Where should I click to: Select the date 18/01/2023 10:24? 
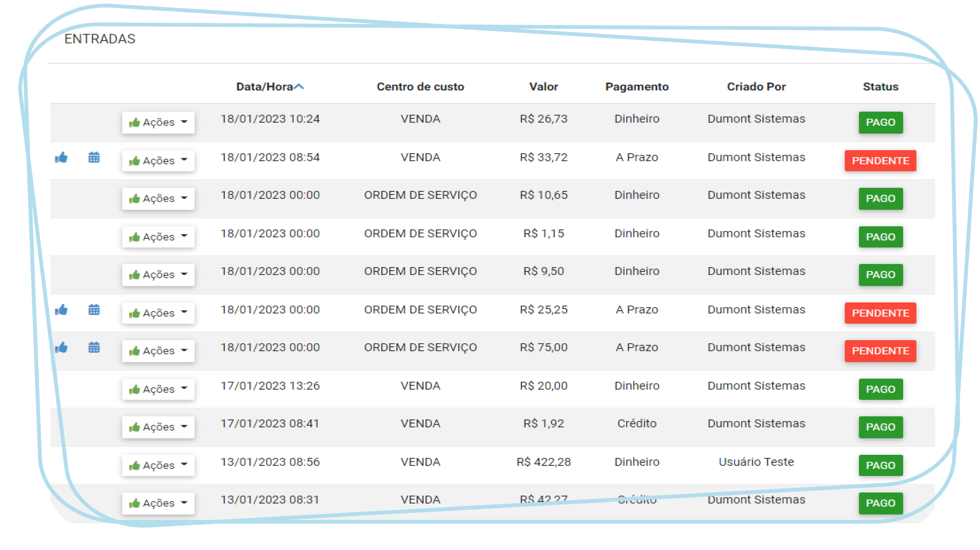[270, 119]
